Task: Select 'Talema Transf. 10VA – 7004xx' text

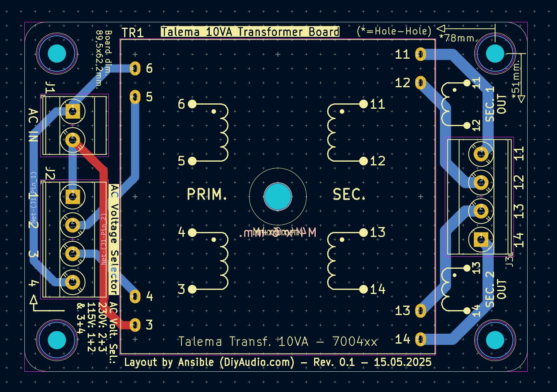Action: (278, 342)
